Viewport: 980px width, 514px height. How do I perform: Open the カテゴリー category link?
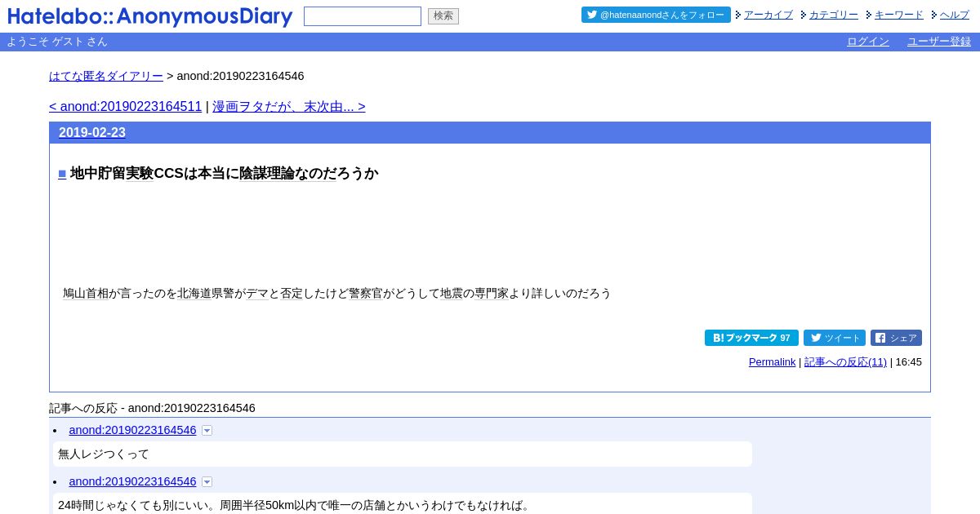click(834, 15)
